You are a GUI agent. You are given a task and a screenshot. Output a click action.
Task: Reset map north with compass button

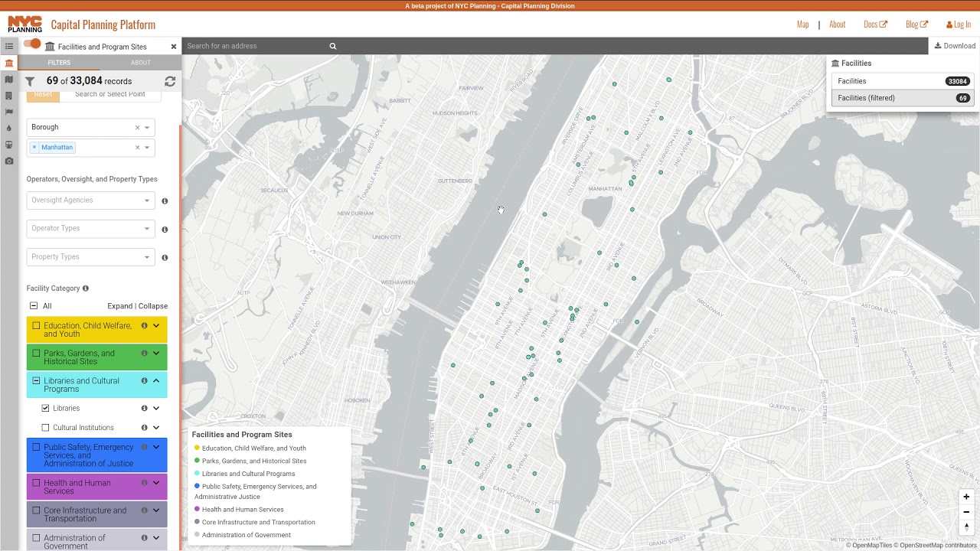click(x=966, y=527)
